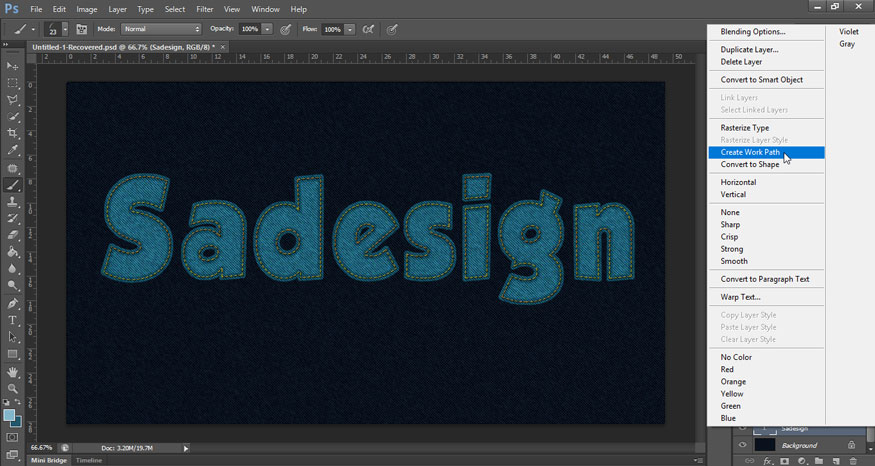Select the Quick Selection tool
The width and height of the screenshot is (875, 466).
(12, 116)
